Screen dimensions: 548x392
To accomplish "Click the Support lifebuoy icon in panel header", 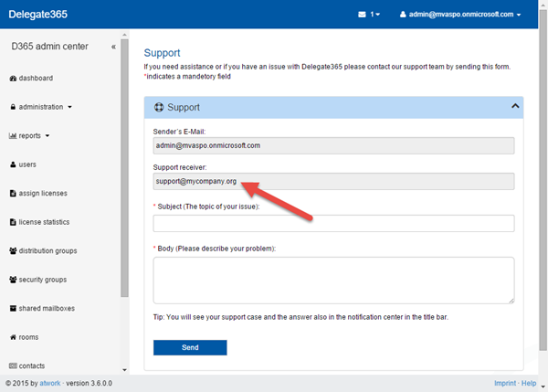I will pyautogui.click(x=158, y=108).
